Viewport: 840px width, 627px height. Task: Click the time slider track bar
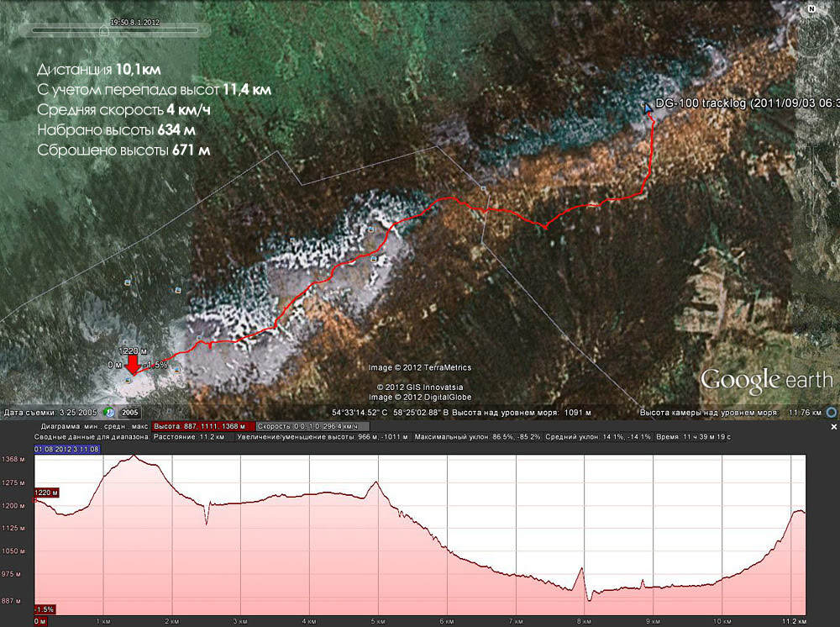151,30
